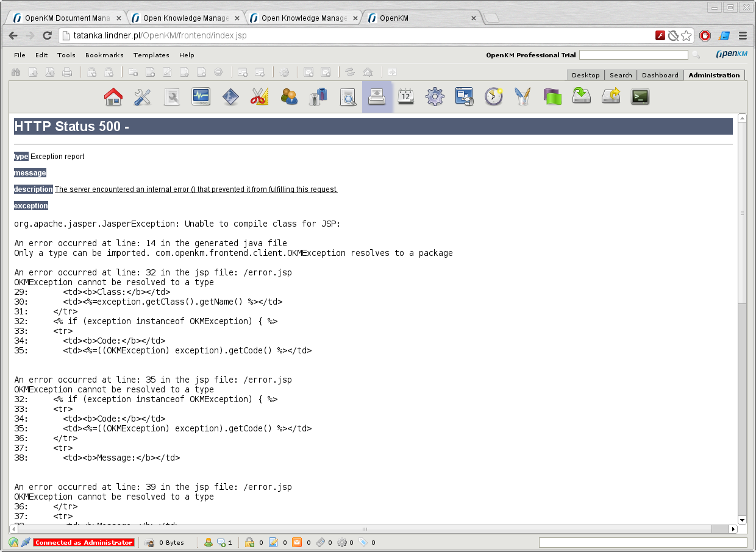Click the repository export yellow arrow icon

coord(610,97)
